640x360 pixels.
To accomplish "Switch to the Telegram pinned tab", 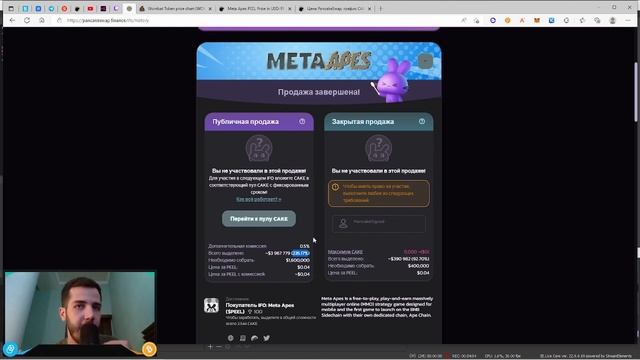I will coord(51,8).
